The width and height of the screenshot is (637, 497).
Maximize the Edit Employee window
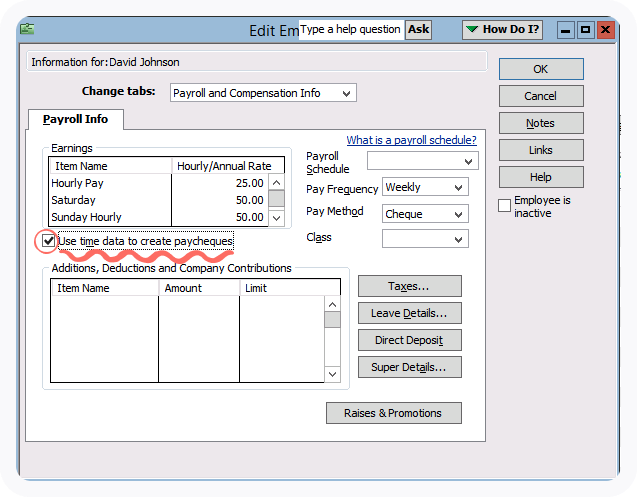(585, 30)
